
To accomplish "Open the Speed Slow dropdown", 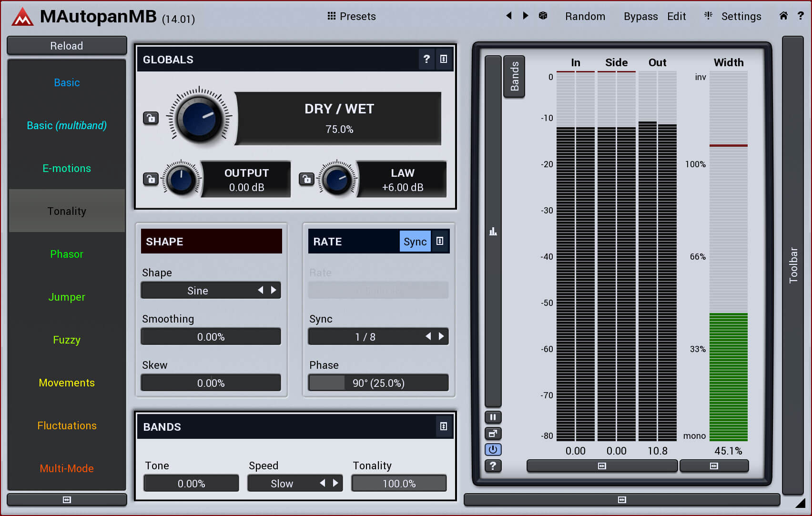I will pyautogui.click(x=295, y=483).
